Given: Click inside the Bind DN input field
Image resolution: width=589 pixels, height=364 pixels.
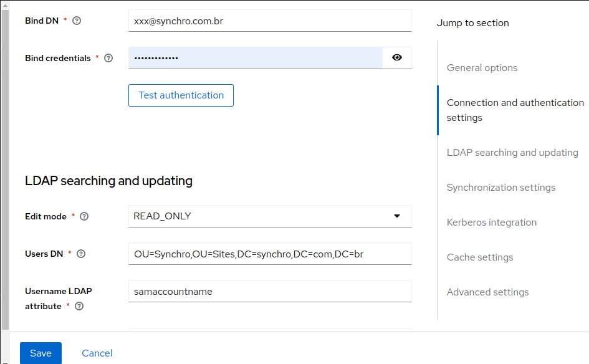Looking at the screenshot, I should [269, 21].
